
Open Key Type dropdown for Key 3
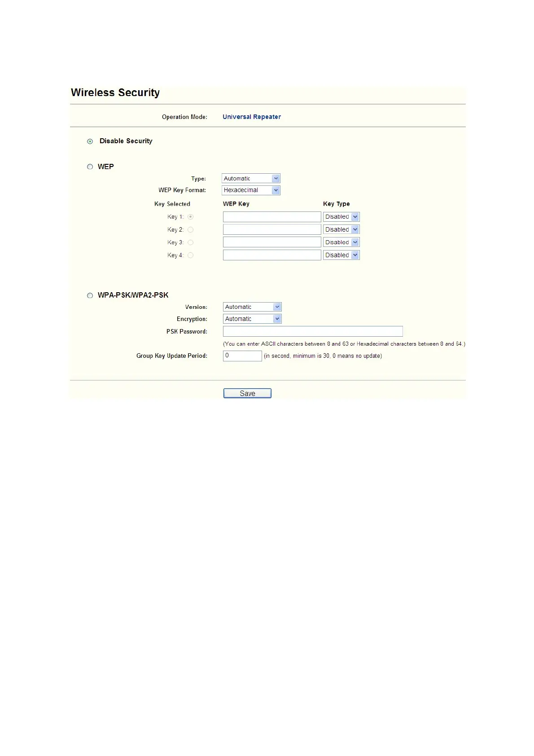[341, 242]
